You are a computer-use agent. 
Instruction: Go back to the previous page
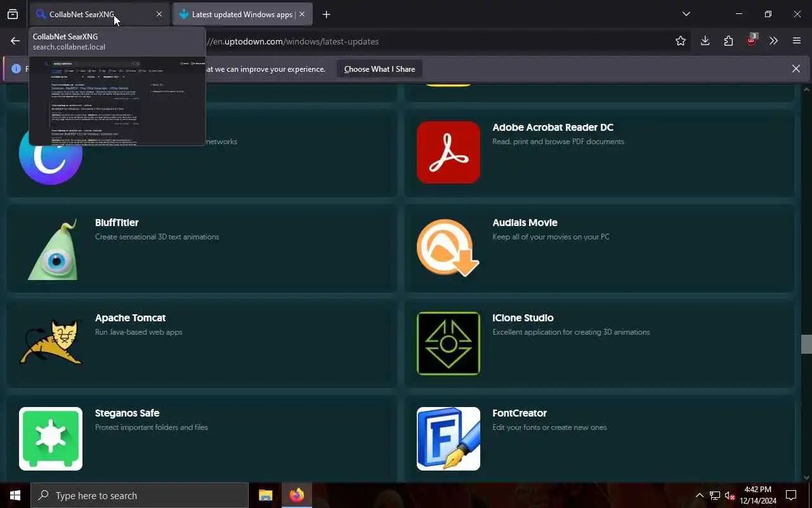pos(15,41)
